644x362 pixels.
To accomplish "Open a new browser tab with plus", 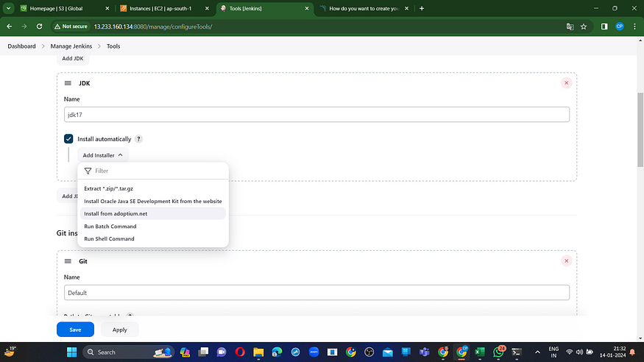I will [x=422, y=8].
